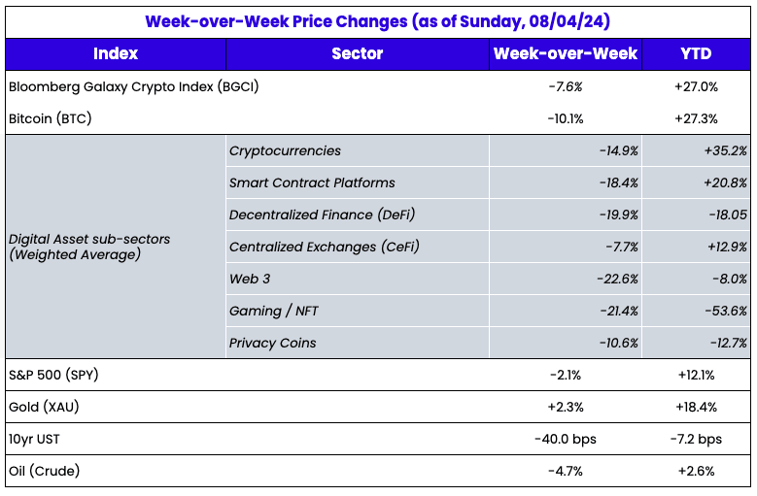Select the Privacy Coins cell

tap(273, 343)
